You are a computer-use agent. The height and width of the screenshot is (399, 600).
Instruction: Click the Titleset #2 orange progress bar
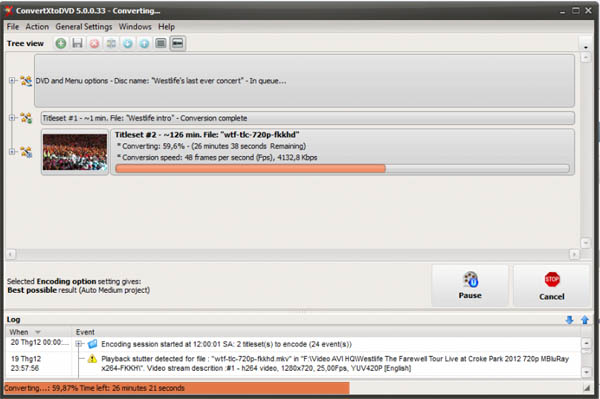click(342, 169)
